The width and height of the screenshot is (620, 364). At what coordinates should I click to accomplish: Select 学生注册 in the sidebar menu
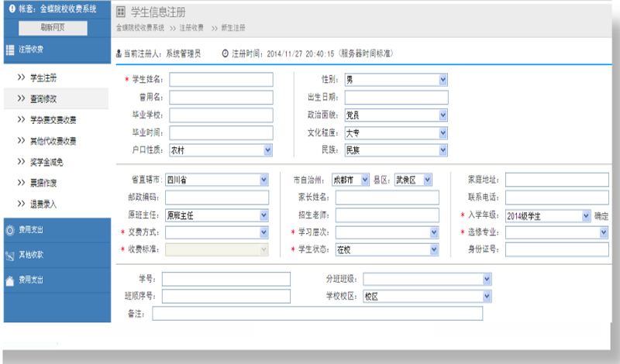[43, 78]
